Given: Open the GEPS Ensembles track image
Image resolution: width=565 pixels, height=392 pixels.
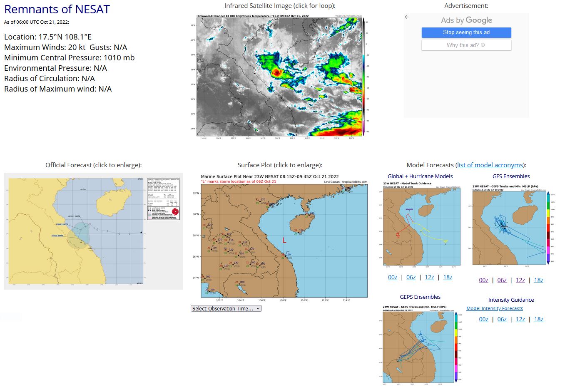Looking at the screenshot, I should coord(420,345).
